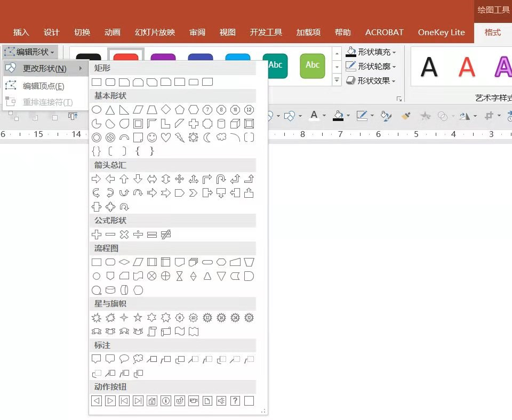This screenshot has width=512, height=420.
Task: Open the shape styles dialog launcher
Action: 399,99
